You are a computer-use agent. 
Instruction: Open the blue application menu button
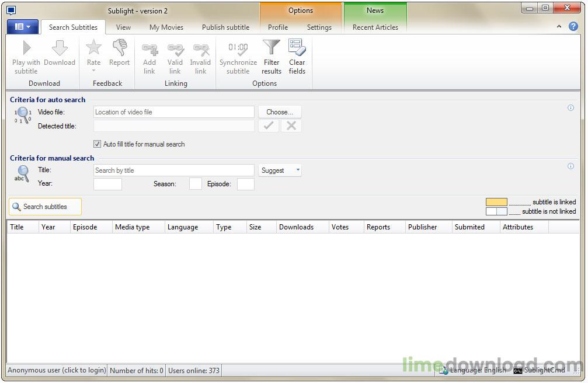point(23,27)
